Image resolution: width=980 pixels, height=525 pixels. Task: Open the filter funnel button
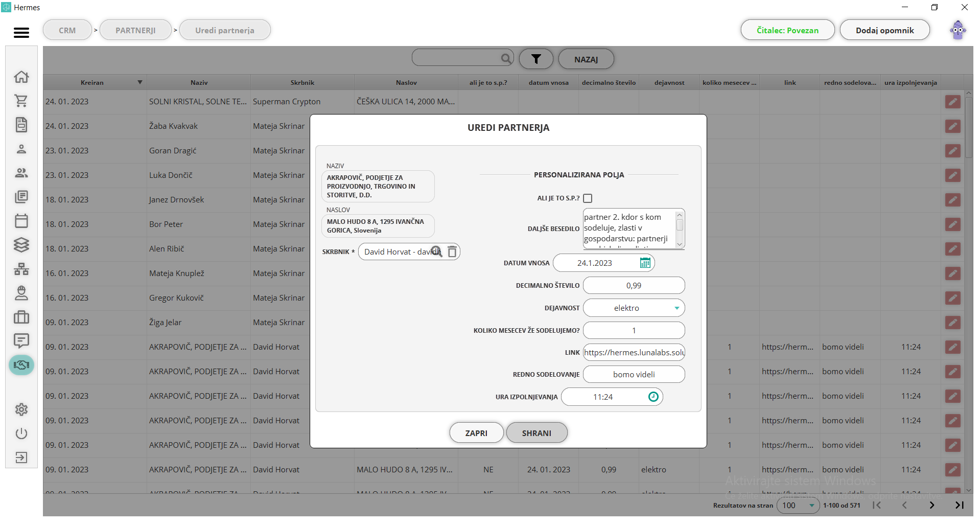[536, 59]
